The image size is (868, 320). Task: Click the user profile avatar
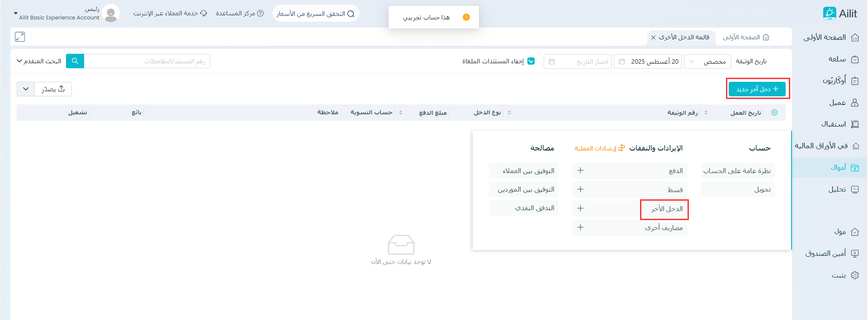click(x=111, y=14)
